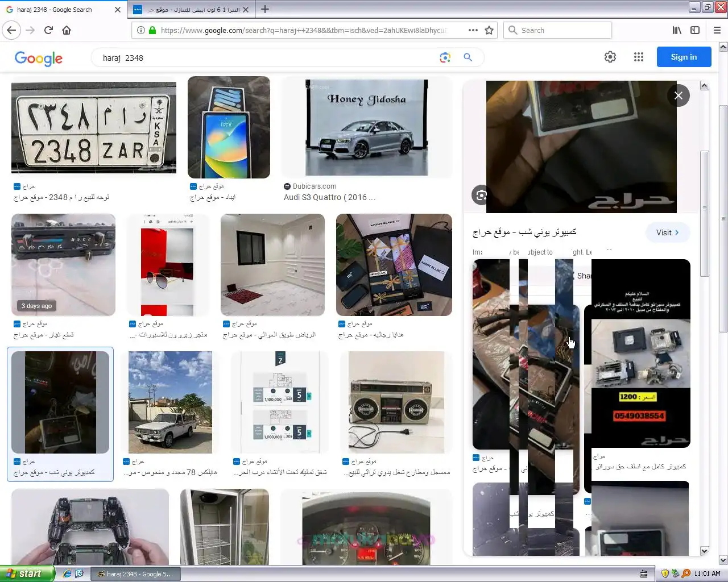This screenshot has width=728, height=582.
Task: Show site information icon in address bar
Action: click(140, 30)
